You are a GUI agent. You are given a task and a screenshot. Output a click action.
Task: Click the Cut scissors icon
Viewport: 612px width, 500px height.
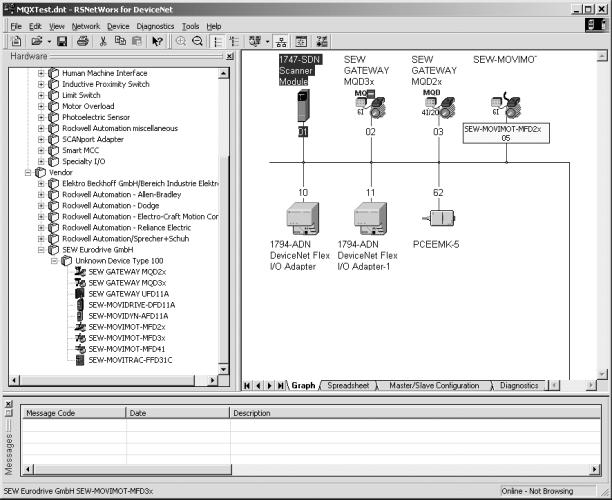[x=103, y=41]
